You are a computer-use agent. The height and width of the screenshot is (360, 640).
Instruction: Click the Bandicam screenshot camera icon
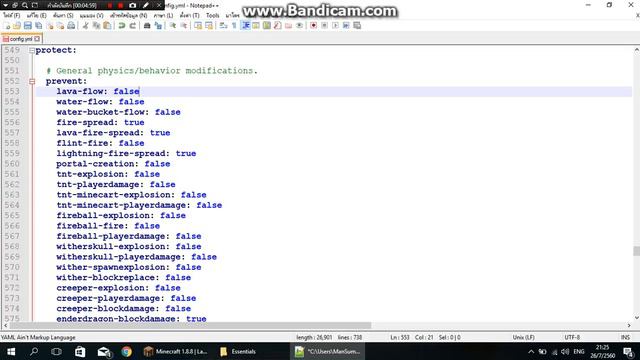click(133, 5)
